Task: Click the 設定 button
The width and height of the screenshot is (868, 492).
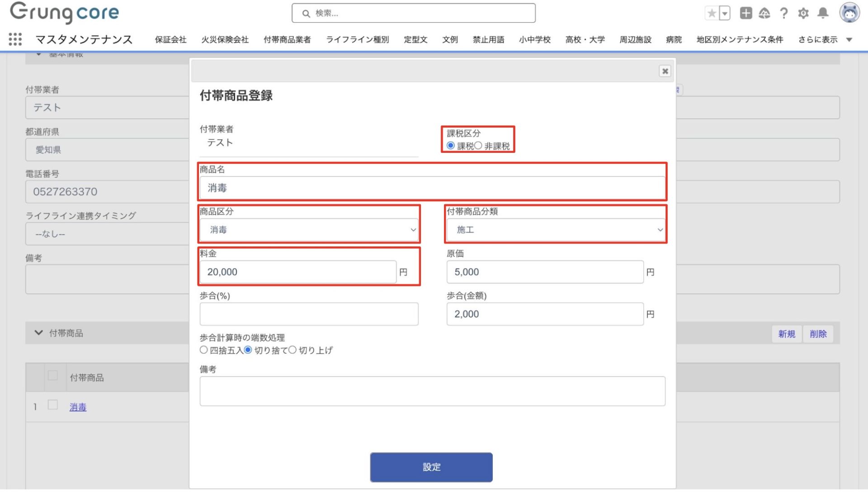Action: 431,467
